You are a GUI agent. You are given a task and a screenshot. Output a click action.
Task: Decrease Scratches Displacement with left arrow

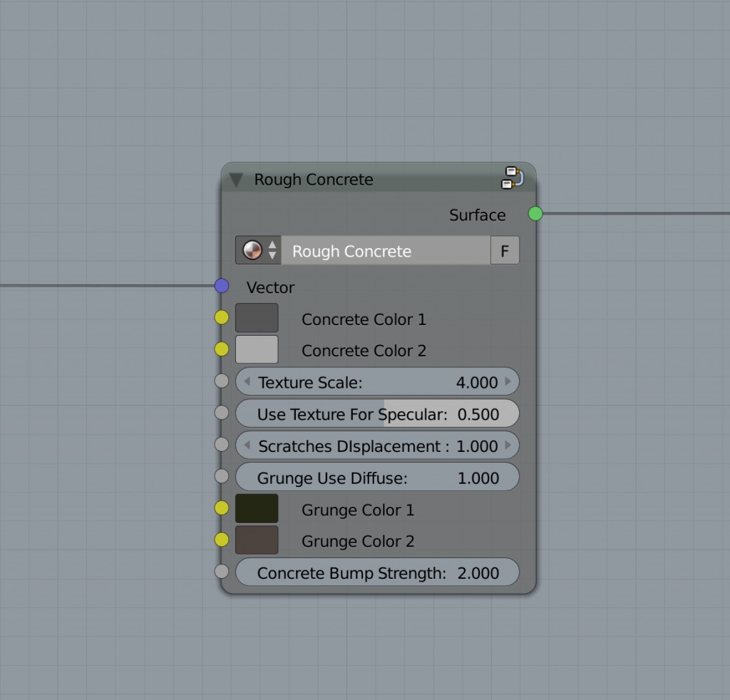click(247, 446)
